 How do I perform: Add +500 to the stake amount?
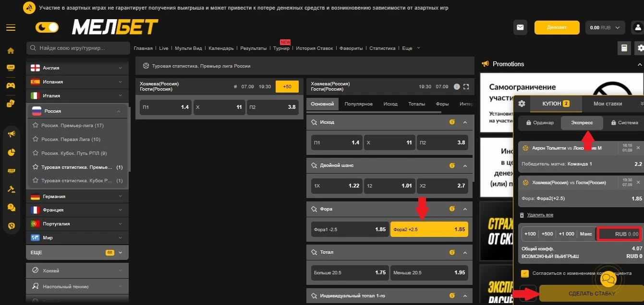pos(547,234)
